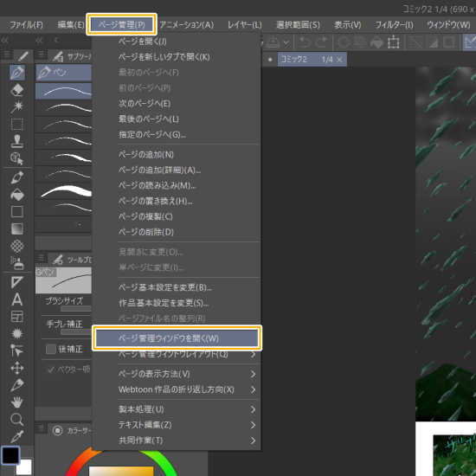Viewport: 476px width, 476px height.
Task: Click the Redo arrow in command bar
Action: point(321,42)
